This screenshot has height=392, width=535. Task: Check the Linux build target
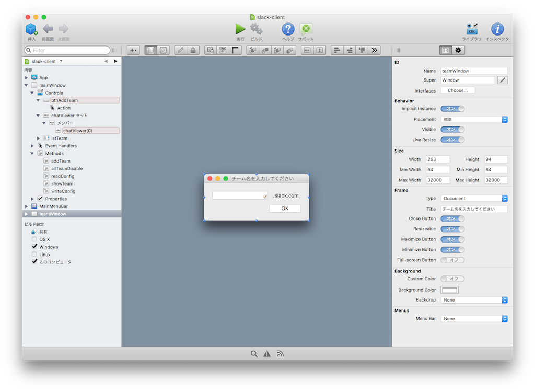(x=34, y=255)
